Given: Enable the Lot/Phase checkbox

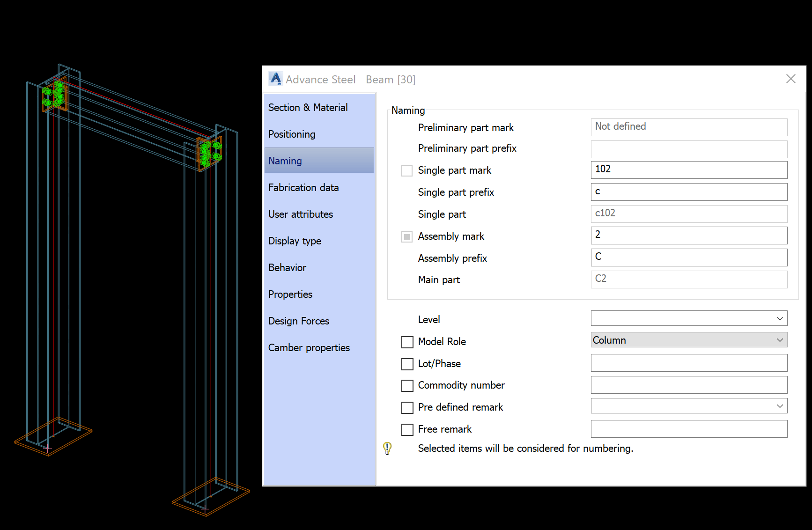Looking at the screenshot, I should [x=407, y=364].
